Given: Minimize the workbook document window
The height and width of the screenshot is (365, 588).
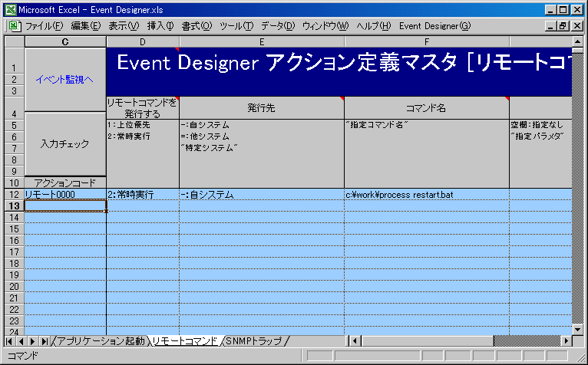Looking at the screenshot, I should click(x=550, y=26).
